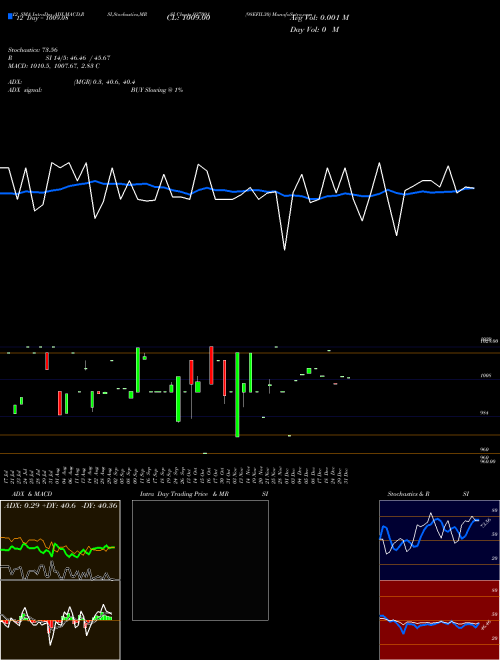
Task: Open the ADX indicator chart with green line
Action: [60, 540]
